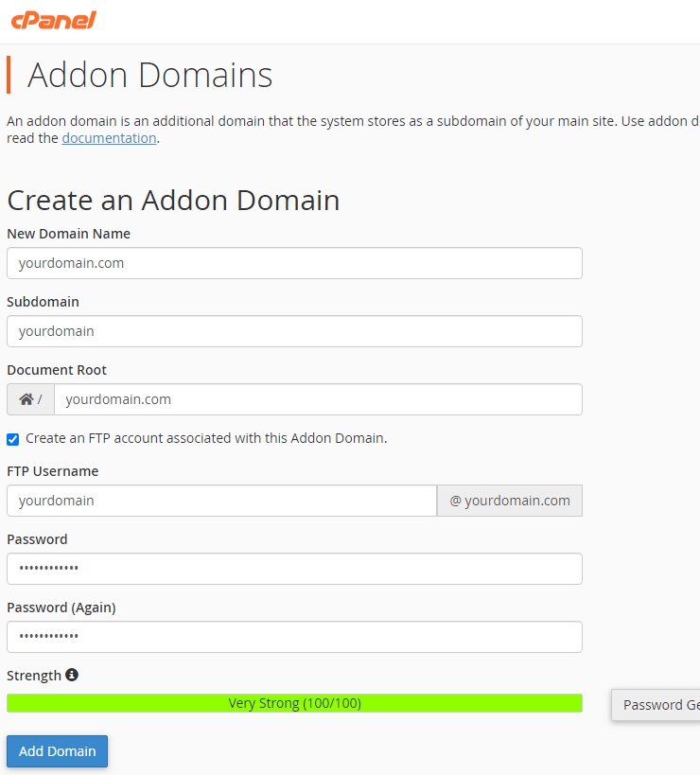This screenshot has height=775, width=700.
Task: Click inside the Subdomain field
Action: [293, 330]
